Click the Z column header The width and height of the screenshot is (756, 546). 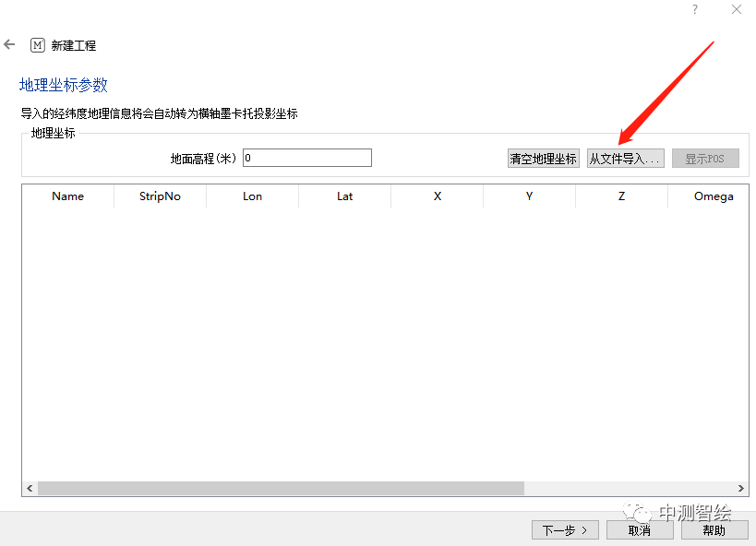click(x=621, y=196)
